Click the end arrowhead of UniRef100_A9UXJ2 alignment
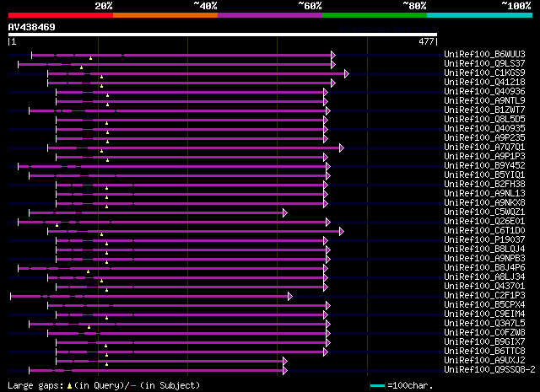The height and width of the screenshot is (392, 540). [x=285, y=362]
